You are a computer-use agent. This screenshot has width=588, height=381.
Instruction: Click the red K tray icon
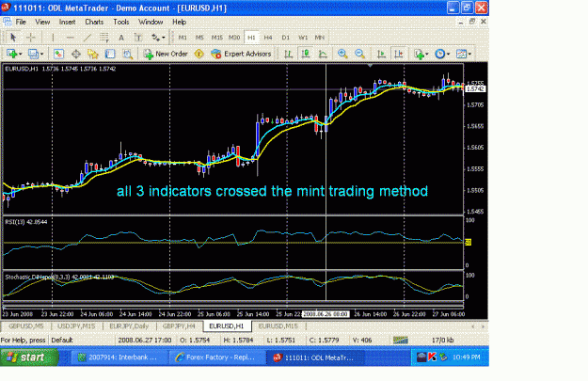[x=432, y=357]
